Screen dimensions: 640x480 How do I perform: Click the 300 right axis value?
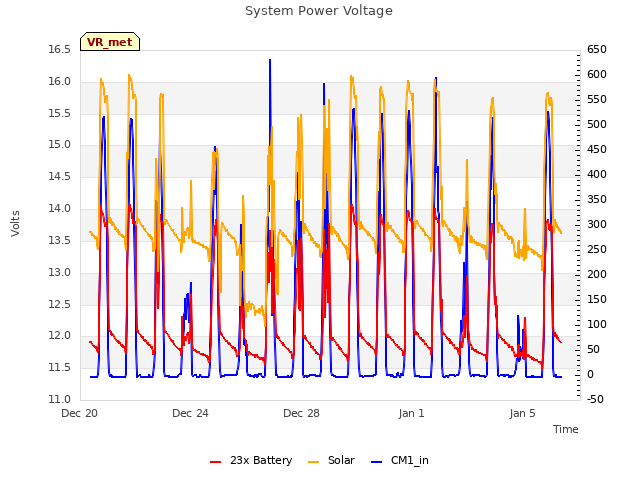(x=597, y=224)
